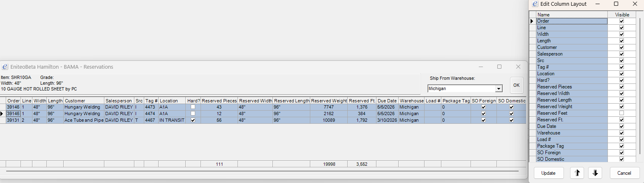Open the Ship From Warehouse dropdown
The image size is (644, 183).
coord(499,88)
